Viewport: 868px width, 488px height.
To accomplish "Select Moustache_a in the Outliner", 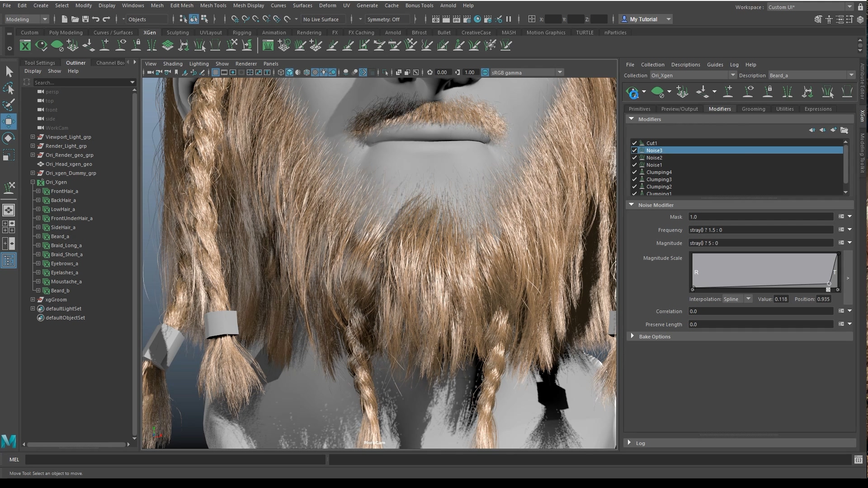I will click(x=66, y=282).
